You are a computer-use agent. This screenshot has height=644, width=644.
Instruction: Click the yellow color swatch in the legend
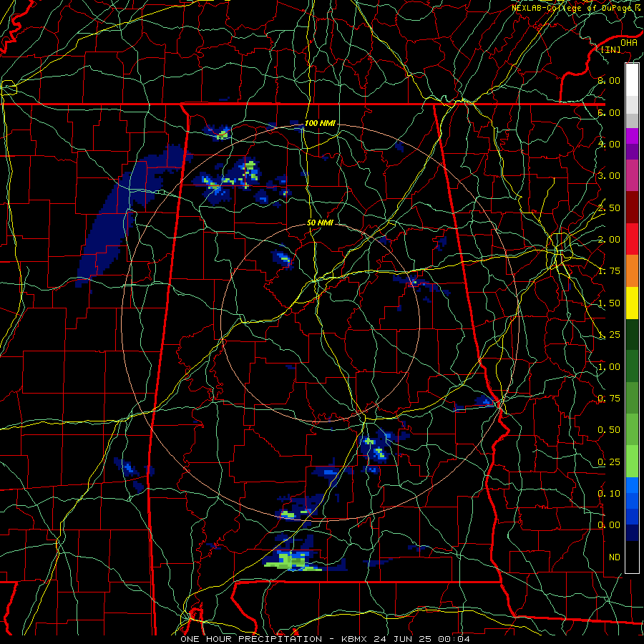coord(632,303)
